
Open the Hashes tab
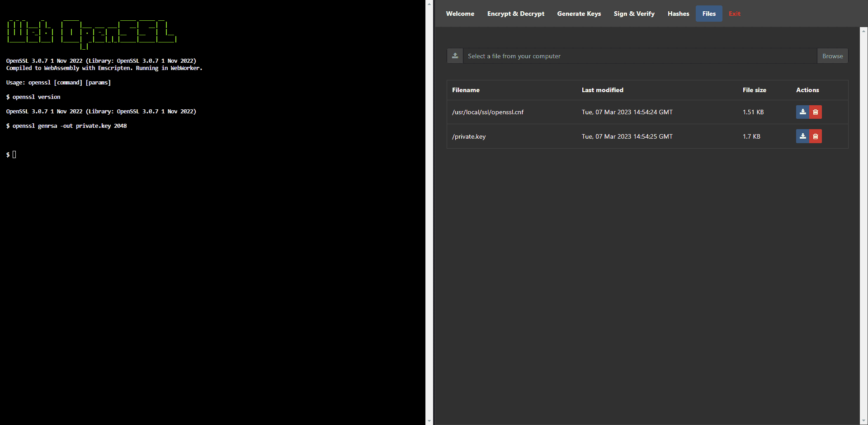(679, 14)
